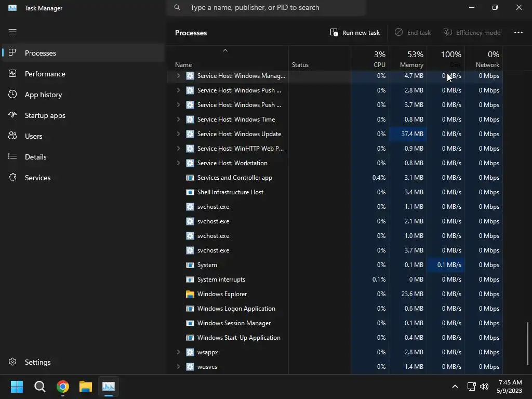Screen dimensions: 532x399
Task: Expand the wusvcs process group
Action: pyautogui.click(x=178, y=366)
